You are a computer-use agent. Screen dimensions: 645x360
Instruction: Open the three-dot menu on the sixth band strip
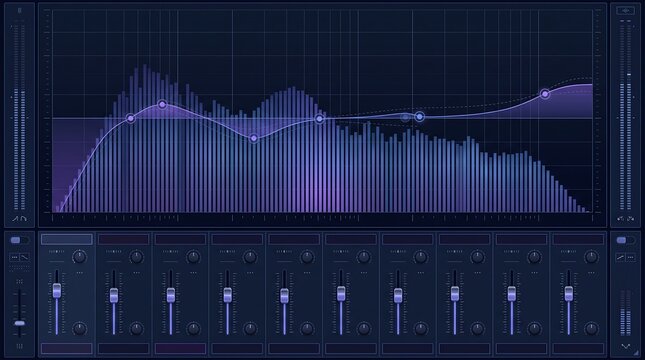pos(364,273)
